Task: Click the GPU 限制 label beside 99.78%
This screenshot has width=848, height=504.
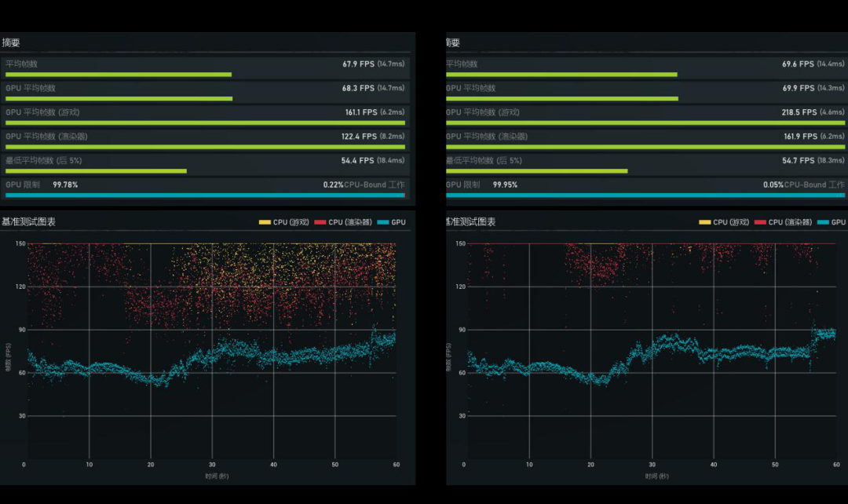Action: 23,185
